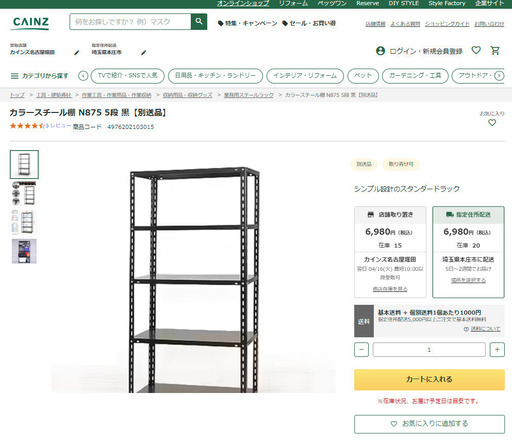Open the DIY STYLE top menu item
512x442 pixels.
coord(403,3)
